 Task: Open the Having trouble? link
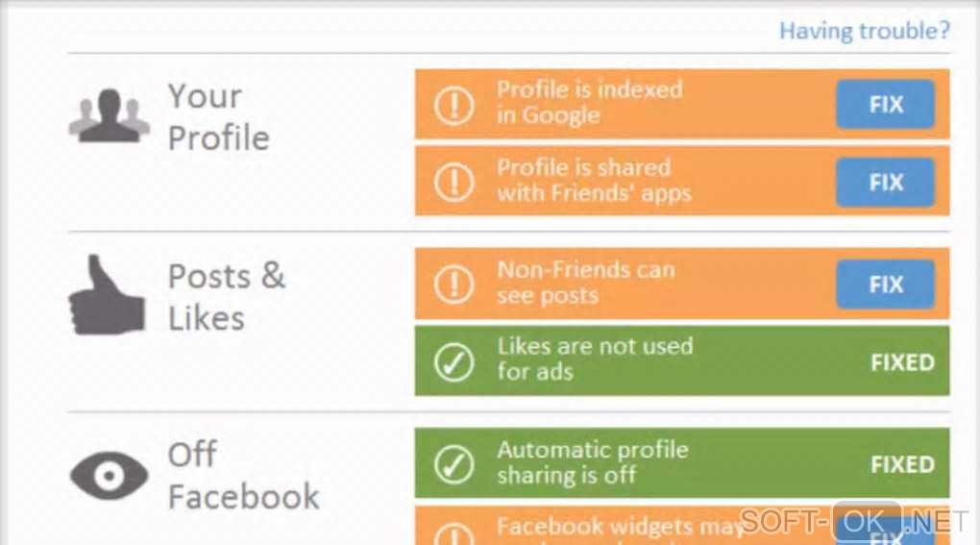click(864, 31)
